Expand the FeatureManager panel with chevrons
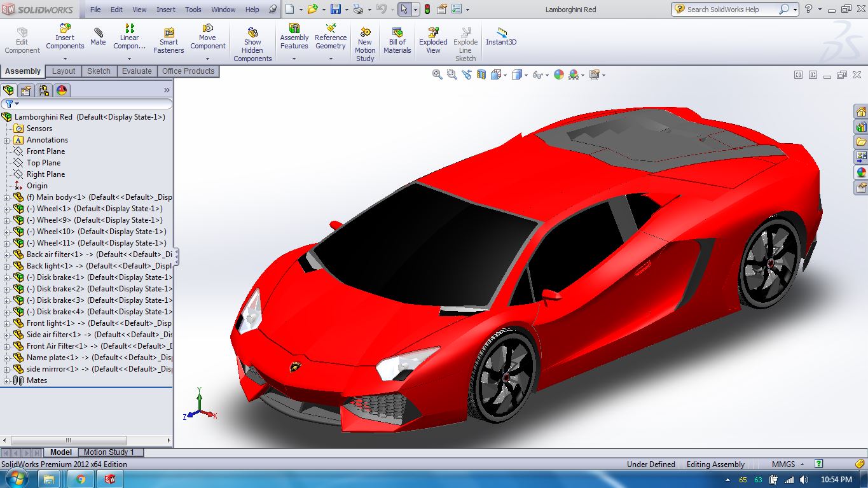This screenshot has height=488, width=868. (x=167, y=90)
